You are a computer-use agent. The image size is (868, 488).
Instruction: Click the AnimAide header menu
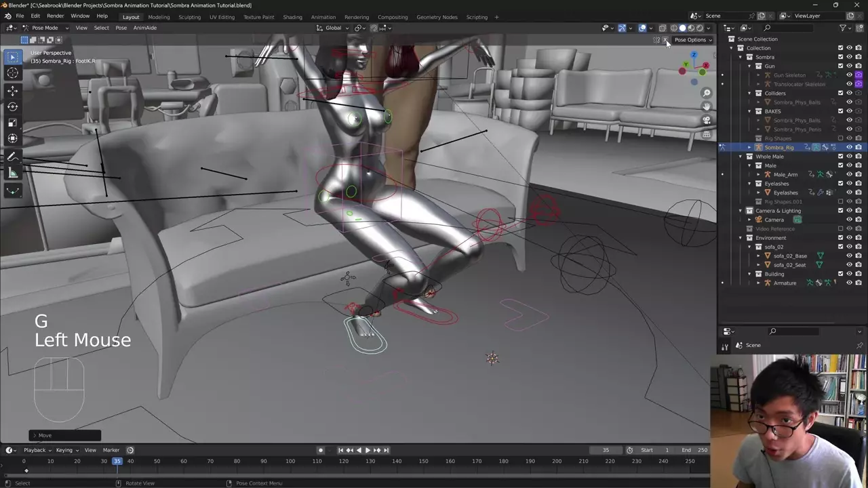(x=144, y=28)
